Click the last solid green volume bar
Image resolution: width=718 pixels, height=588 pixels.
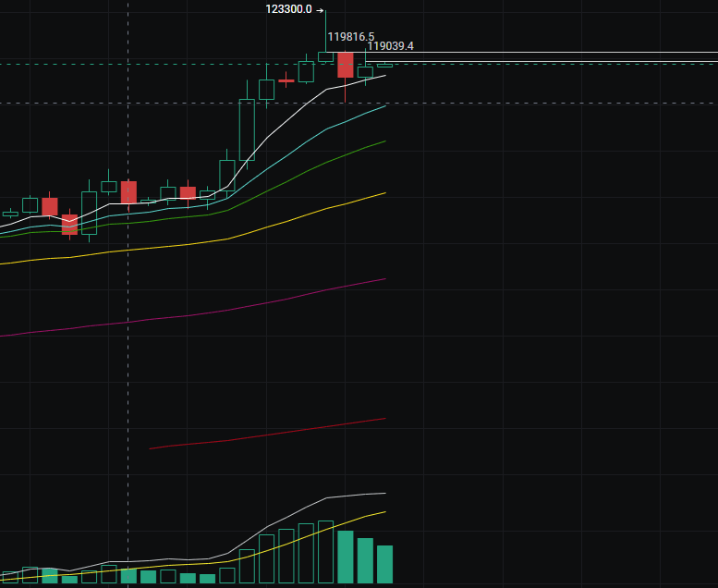click(384, 564)
